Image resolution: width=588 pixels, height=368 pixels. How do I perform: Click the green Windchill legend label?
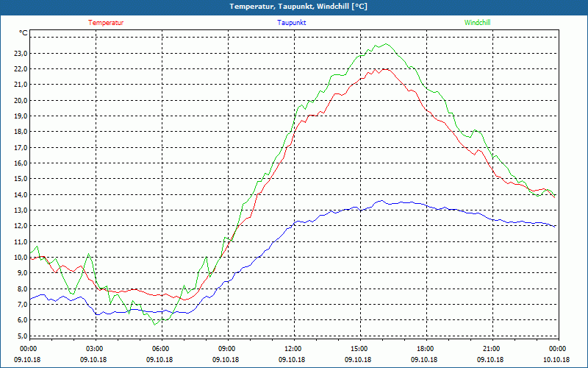click(x=478, y=22)
